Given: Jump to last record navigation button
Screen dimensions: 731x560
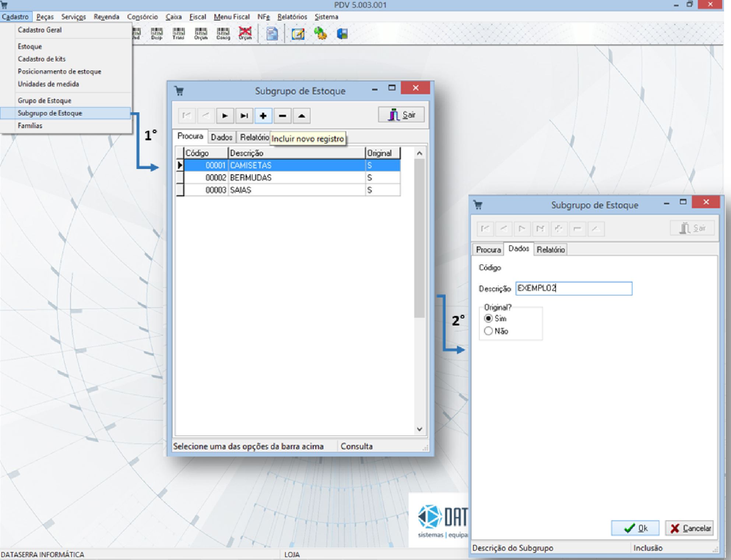Looking at the screenshot, I should click(244, 116).
